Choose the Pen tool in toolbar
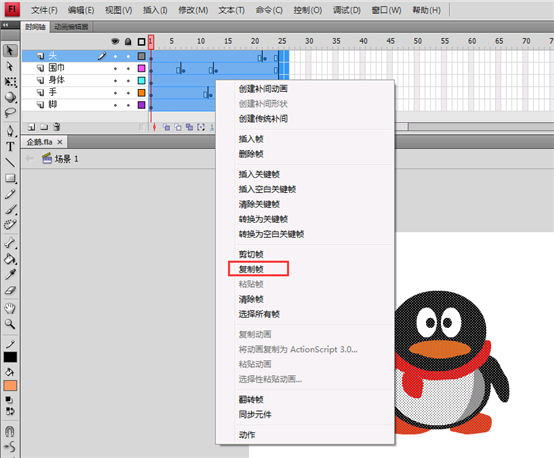 [x=10, y=131]
